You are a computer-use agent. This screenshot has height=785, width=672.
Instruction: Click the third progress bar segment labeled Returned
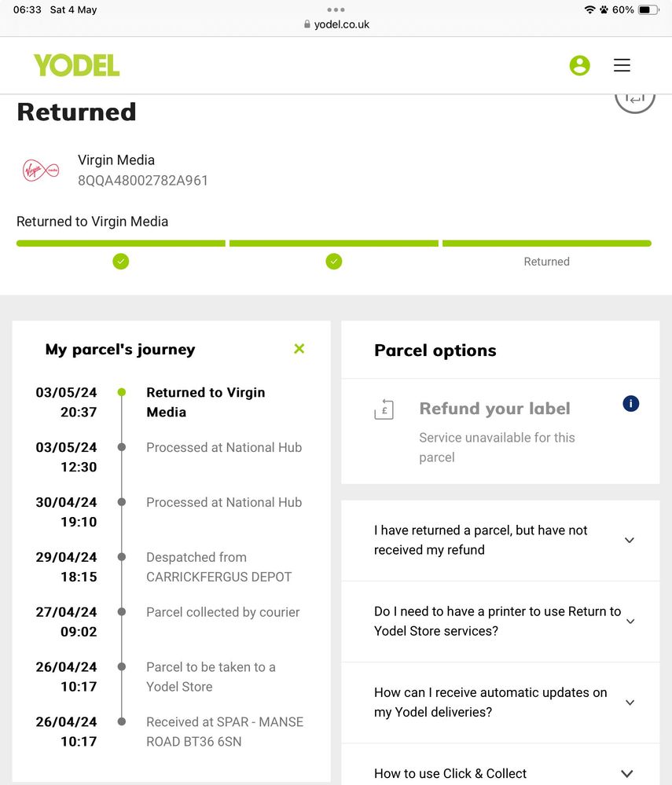[547, 244]
